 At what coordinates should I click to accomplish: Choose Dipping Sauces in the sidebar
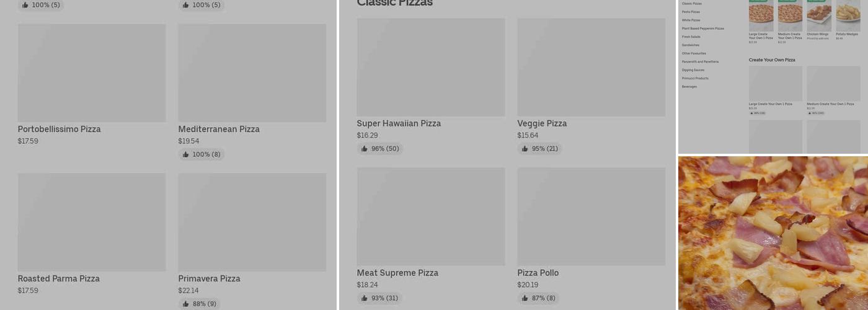693,70
